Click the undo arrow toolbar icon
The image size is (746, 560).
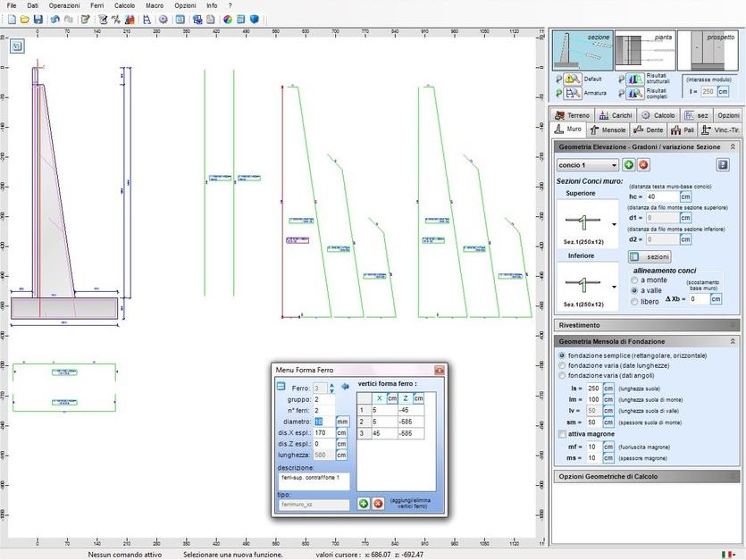[54, 19]
